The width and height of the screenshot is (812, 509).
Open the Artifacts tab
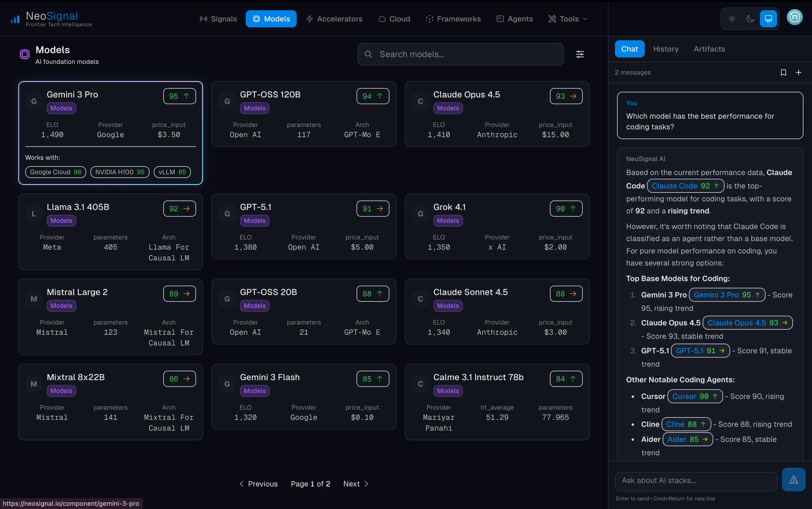(709, 49)
